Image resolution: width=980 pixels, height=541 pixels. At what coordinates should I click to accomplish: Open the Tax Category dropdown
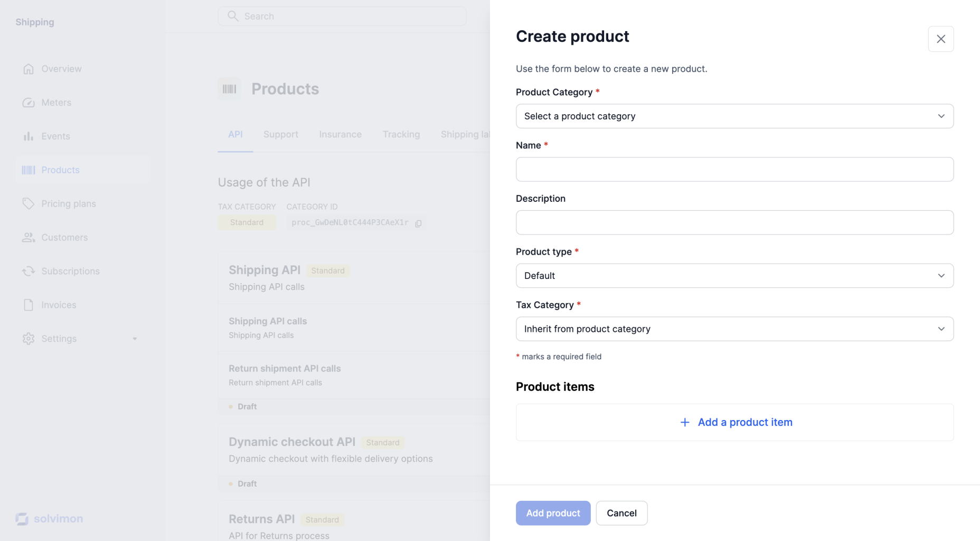pyautogui.click(x=734, y=329)
